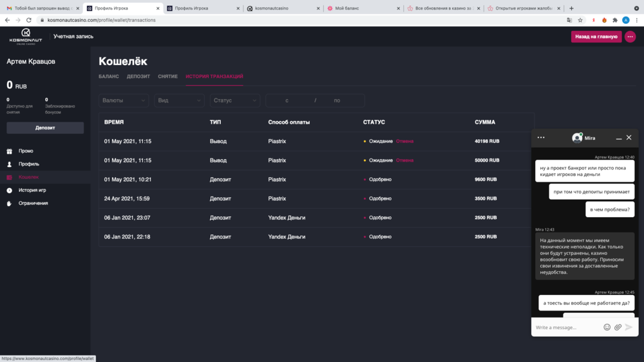The width and height of the screenshot is (644, 362).
Task: Expand the Валюты dropdown filter
Action: [124, 100]
